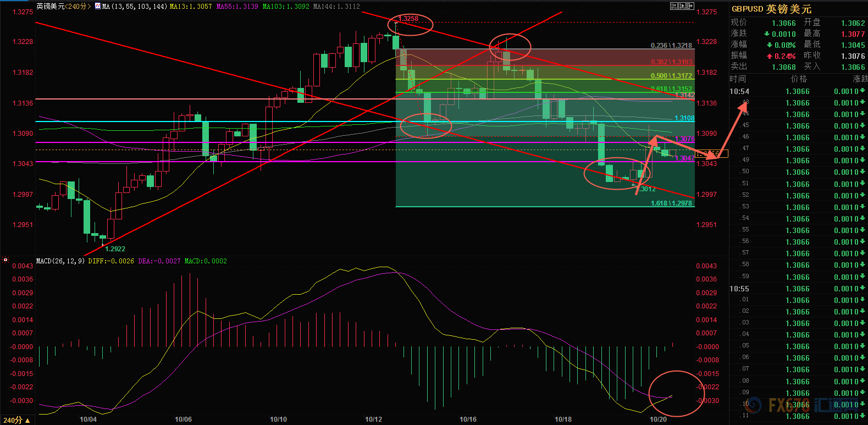This screenshot has height=425, width=868.
Task: Click the 10/20 date on the time axis
Action: (x=658, y=420)
